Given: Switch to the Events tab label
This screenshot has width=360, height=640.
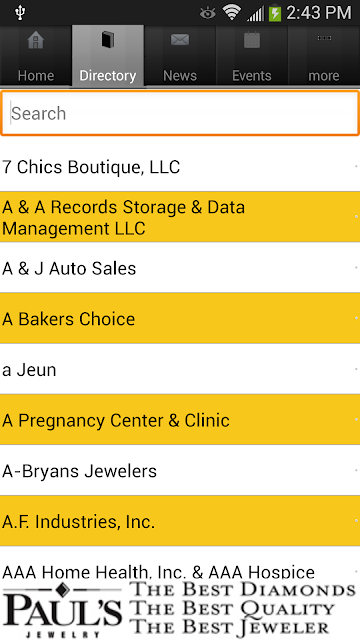Looking at the screenshot, I should tap(252, 76).
